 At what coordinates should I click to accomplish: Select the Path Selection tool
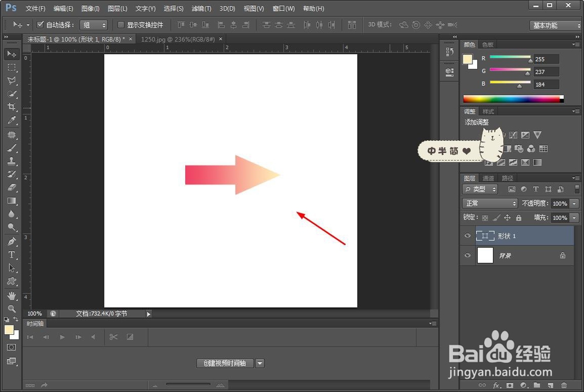click(12, 268)
